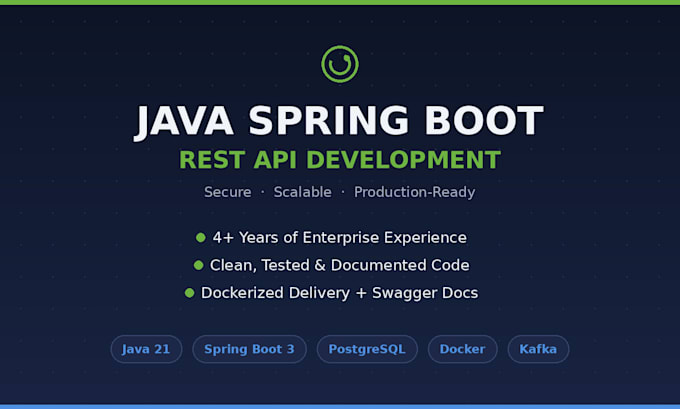The width and height of the screenshot is (680, 409).
Task: Click green bullet beside Dockerized Delivery
Action: pos(189,293)
